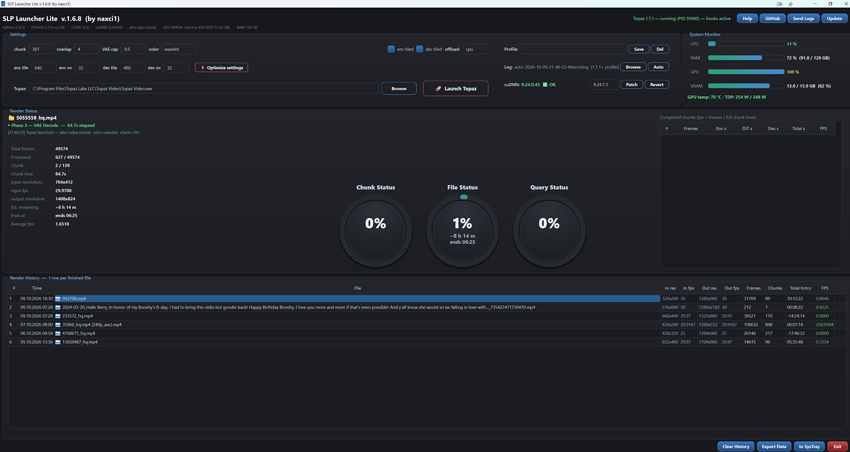Screen dimensions: 850x452
Task: Click the SLP Launcher app icon in title bar
Action: click(3, 3)
